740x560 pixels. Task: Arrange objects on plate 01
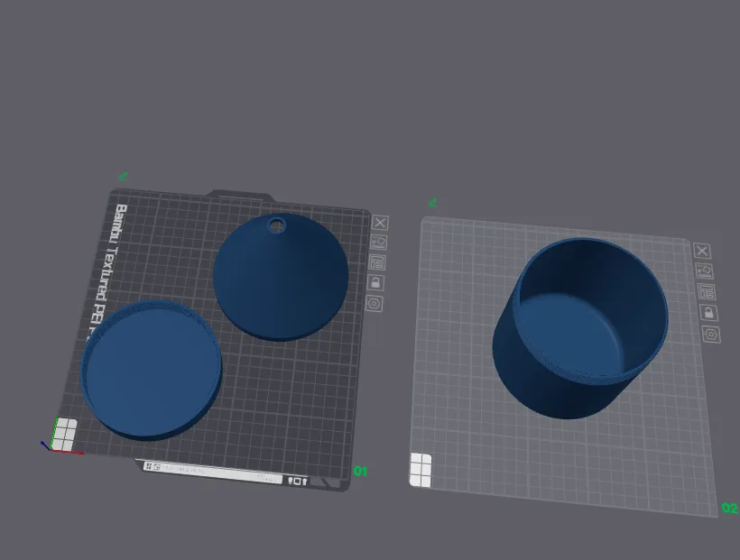pos(377,262)
